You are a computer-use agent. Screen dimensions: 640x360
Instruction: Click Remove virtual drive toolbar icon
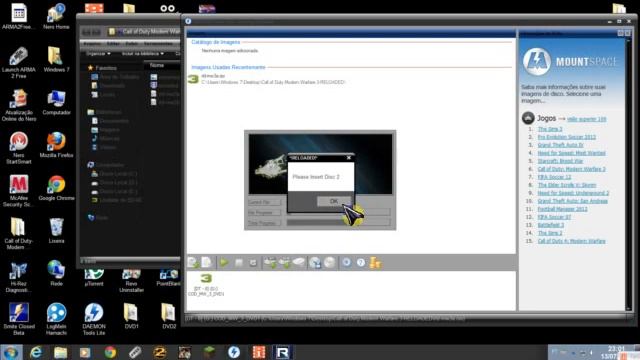coord(299,262)
